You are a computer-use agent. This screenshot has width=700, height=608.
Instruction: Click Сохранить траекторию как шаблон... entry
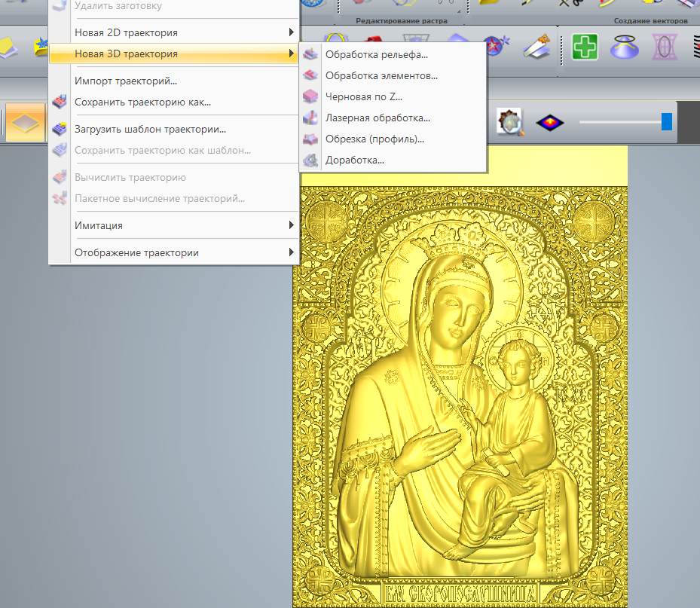pyautogui.click(x=173, y=150)
